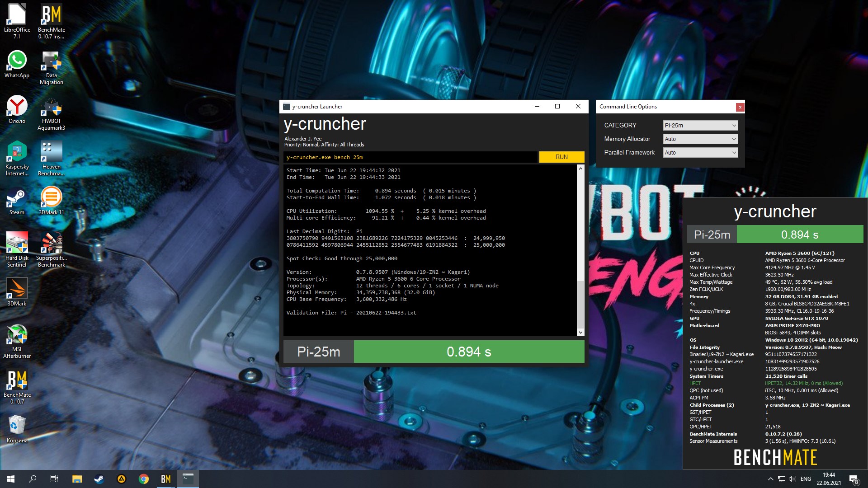Open BenchMate 0.10.7 desktop shortcut
Viewport: 868px width, 488px height.
[x=17, y=387]
